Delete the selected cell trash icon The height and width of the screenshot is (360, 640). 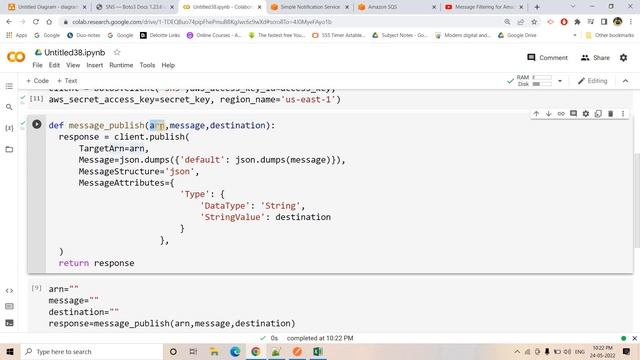pos(611,114)
